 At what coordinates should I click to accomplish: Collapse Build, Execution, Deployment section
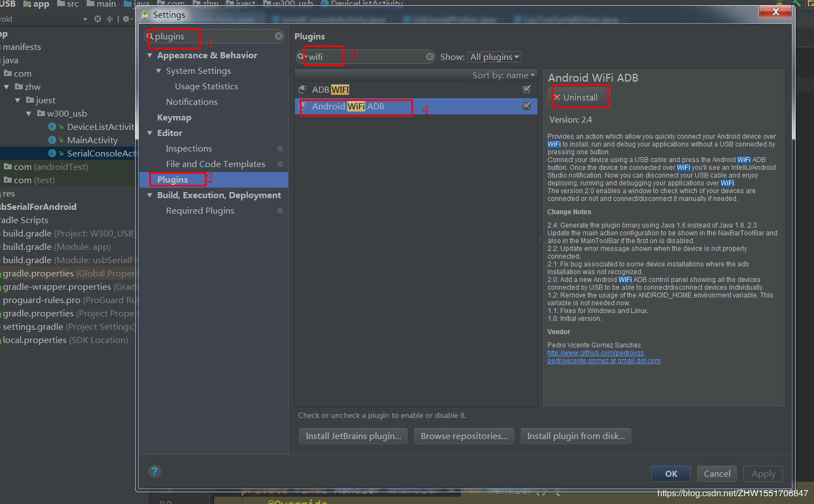pos(150,195)
